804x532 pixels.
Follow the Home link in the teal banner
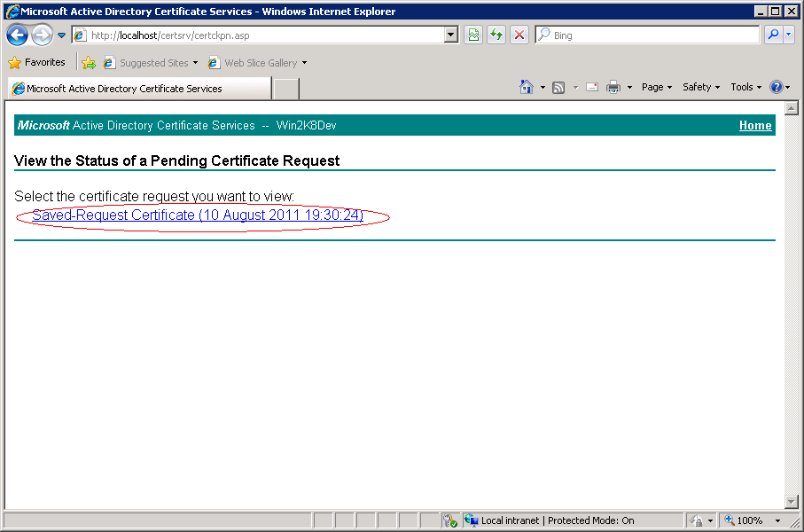755,126
